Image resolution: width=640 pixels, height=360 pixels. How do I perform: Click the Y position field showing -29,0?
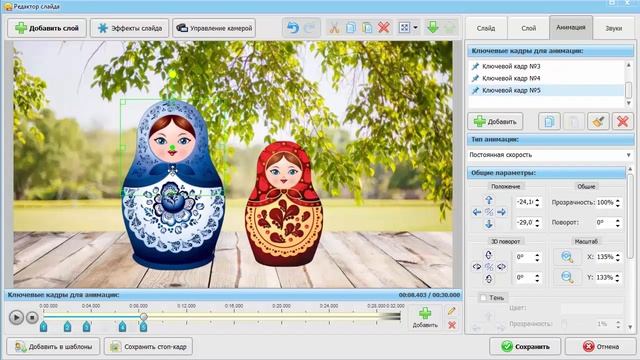click(x=524, y=222)
